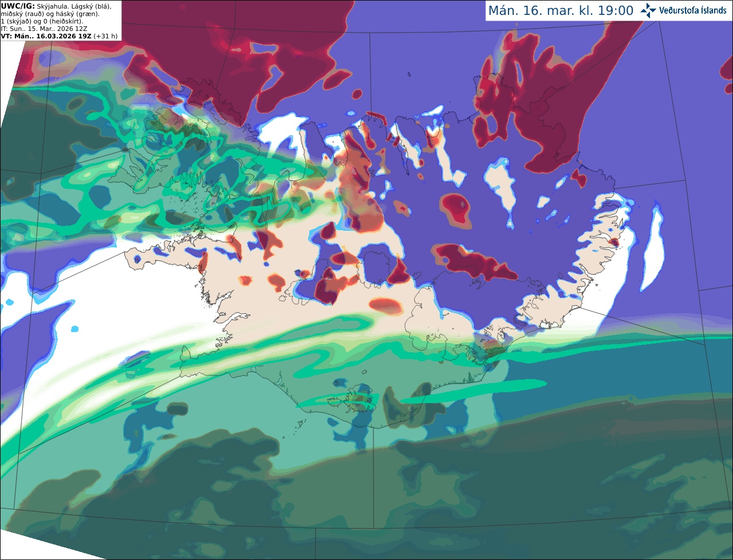Click the Veðurstofa Íslands star logo

coord(648,10)
